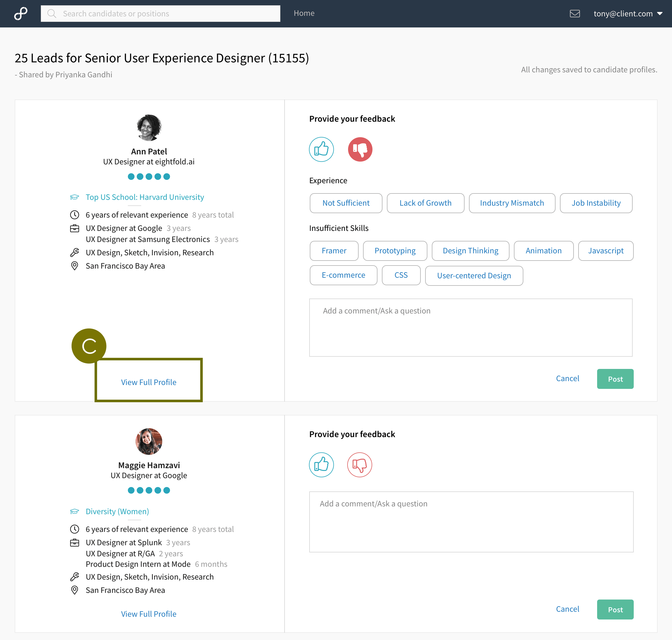
Task: Click the Eightfold logo icon in header
Action: 21,14
